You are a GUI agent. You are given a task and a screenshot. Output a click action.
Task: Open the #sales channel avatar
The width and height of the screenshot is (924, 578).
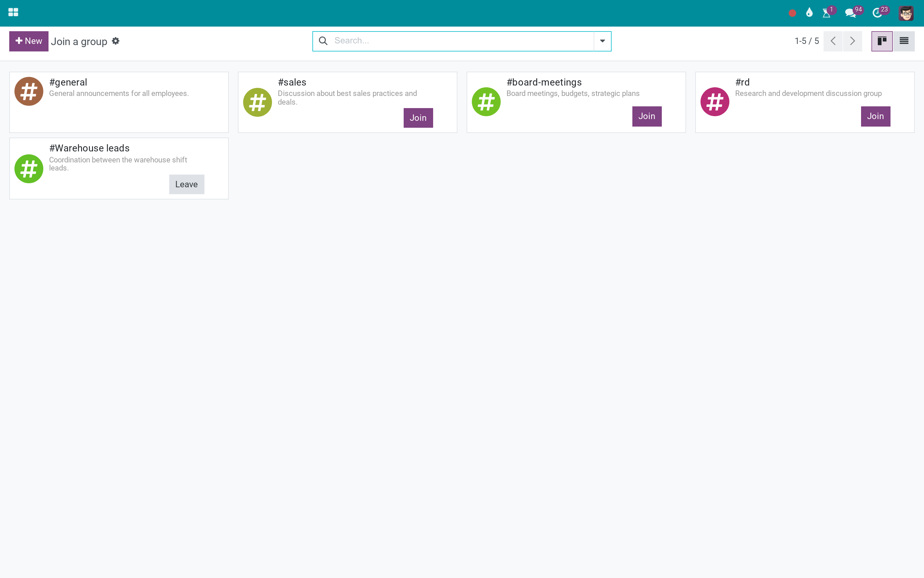pos(257,102)
